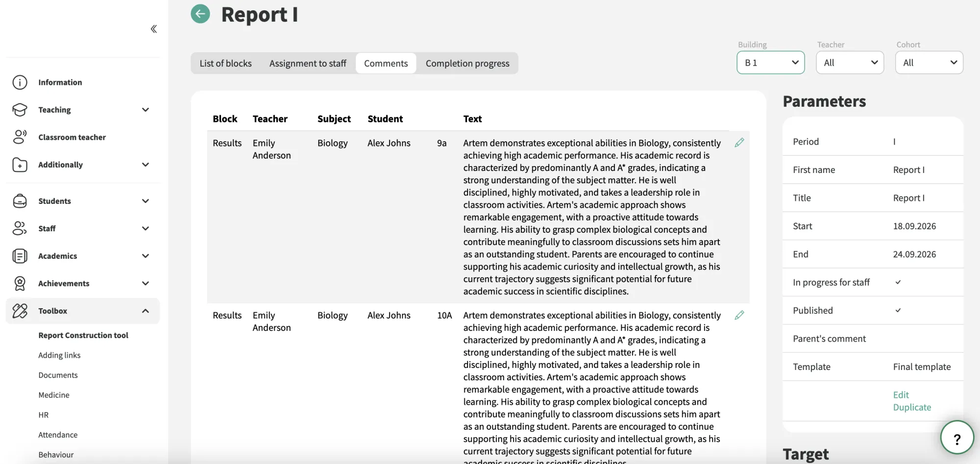Open the help question mark button

coord(957,438)
